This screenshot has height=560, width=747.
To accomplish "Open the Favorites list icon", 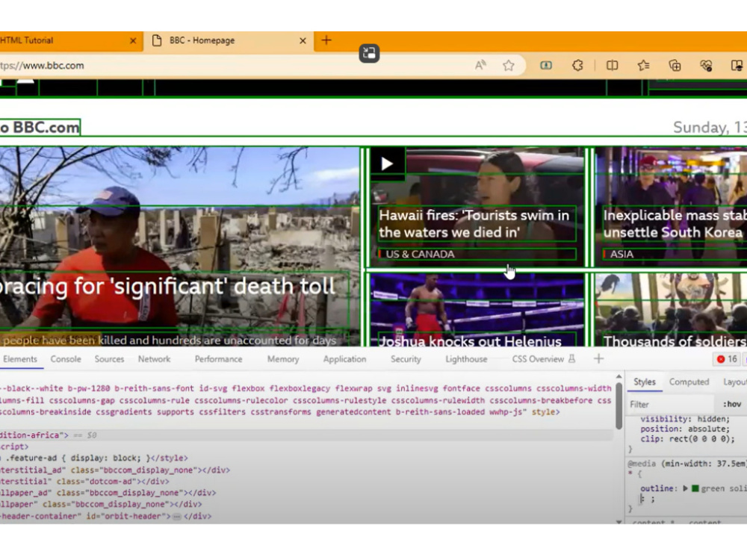I will [644, 65].
